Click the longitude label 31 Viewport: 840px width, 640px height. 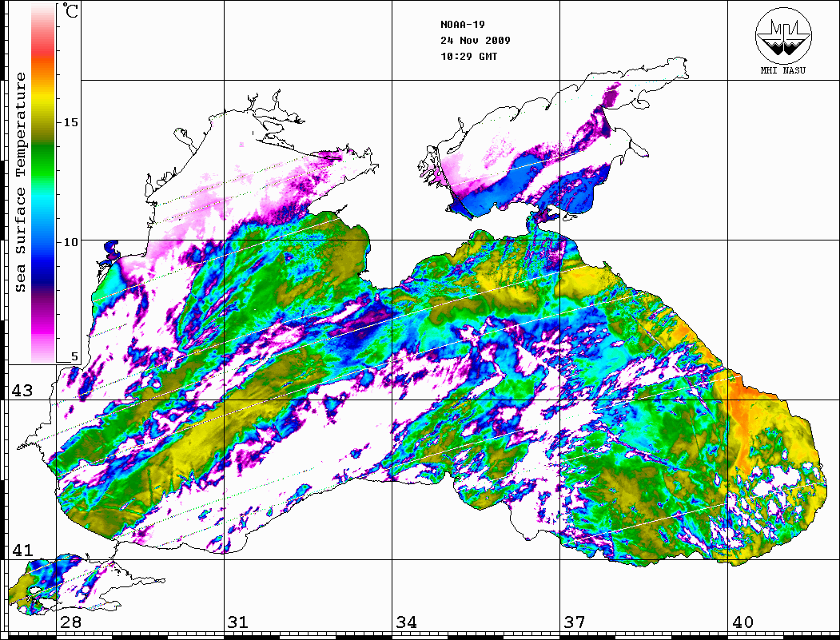coord(238,622)
